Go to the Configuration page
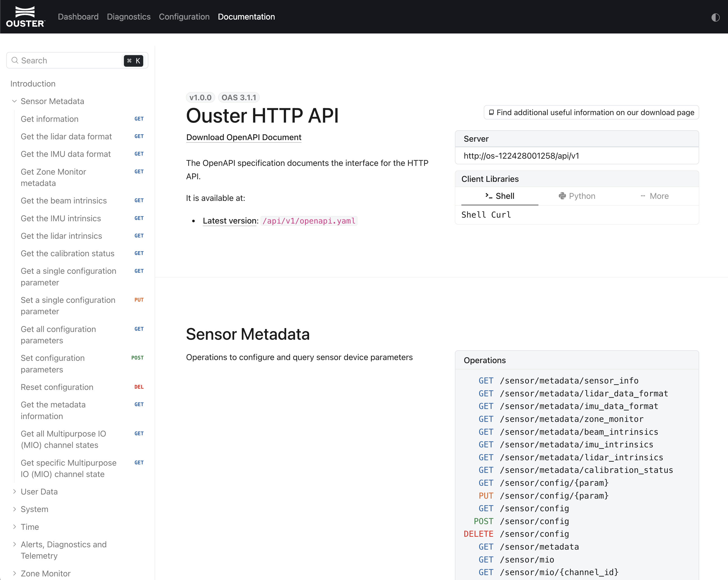The image size is (728, 580). tap(184, 17)
